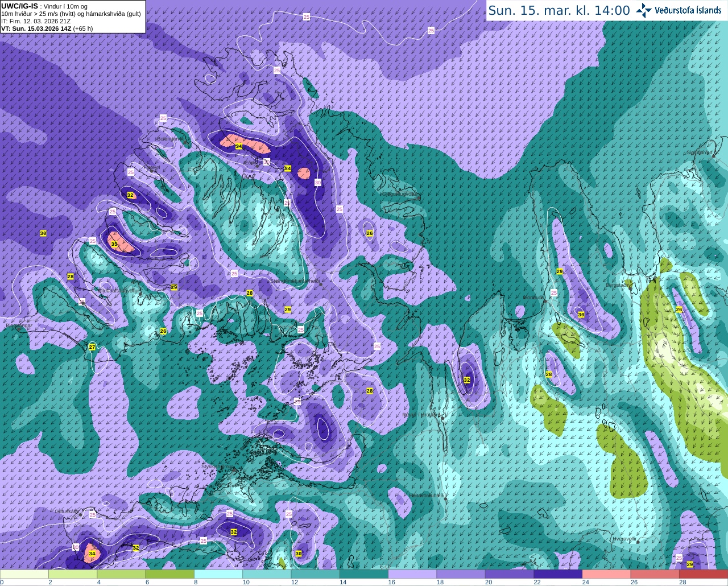Pick the salmon pink 24–26 legend swatch
The height and width of the screenshot is (586, 728).
point(607,575)
